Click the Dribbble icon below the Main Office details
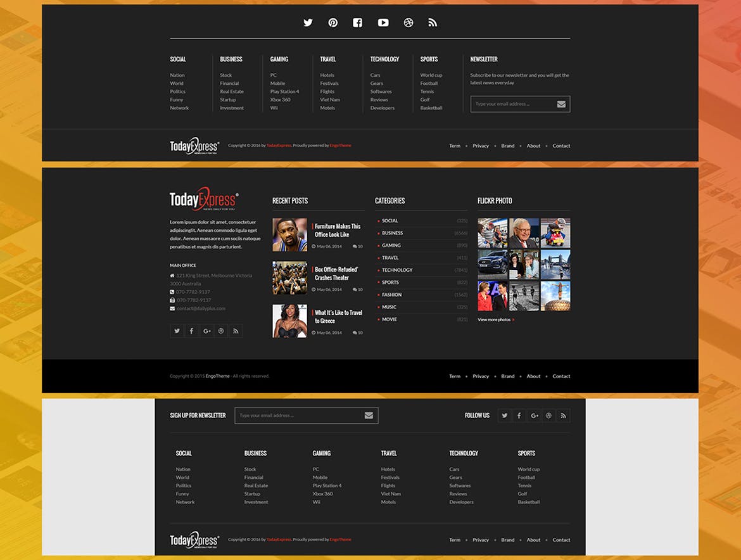Image resolution: width=741 pixels, height=560 pixels. pos(221,331)
